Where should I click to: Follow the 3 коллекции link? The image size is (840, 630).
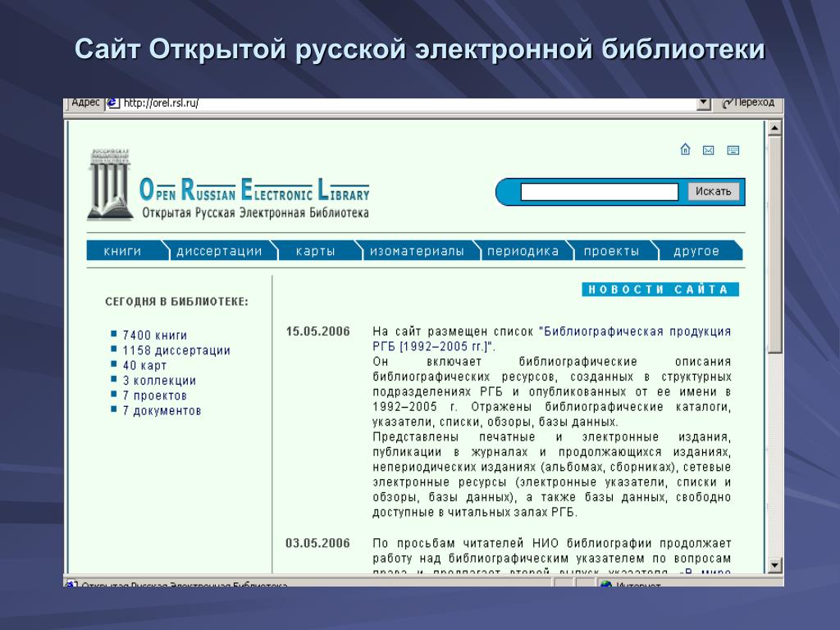pyautogui.click(x=159, y=381)
